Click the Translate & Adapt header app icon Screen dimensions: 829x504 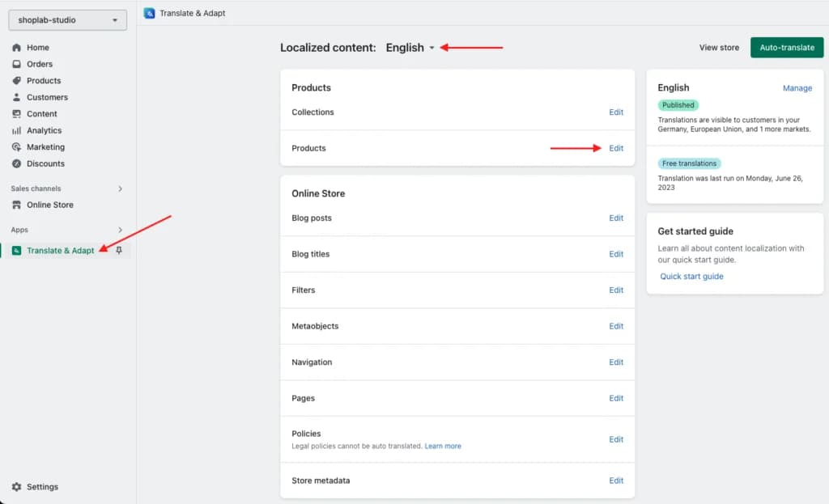click(x=149, y=13)
